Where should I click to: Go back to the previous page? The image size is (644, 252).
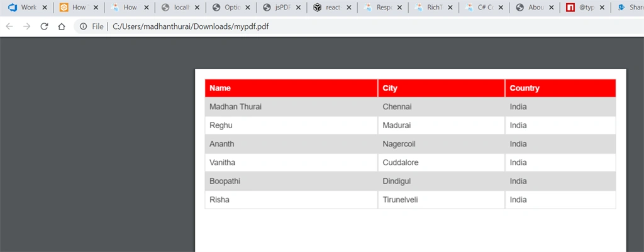(9, 26)
